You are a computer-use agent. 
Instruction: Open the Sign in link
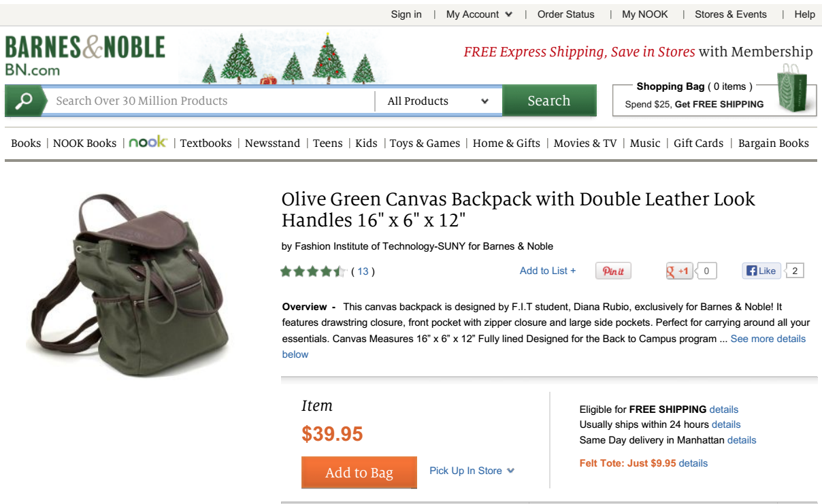click(406, 14)
